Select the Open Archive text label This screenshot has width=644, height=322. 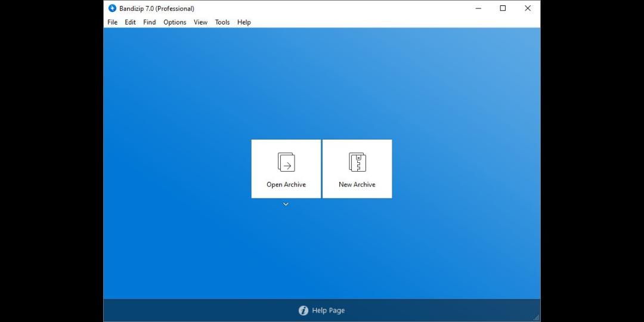(x=286, y=184)
